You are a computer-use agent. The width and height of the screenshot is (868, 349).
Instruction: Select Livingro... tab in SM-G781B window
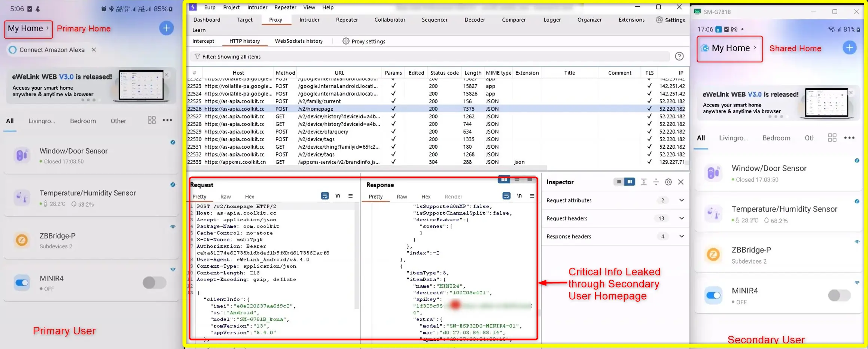734,138
